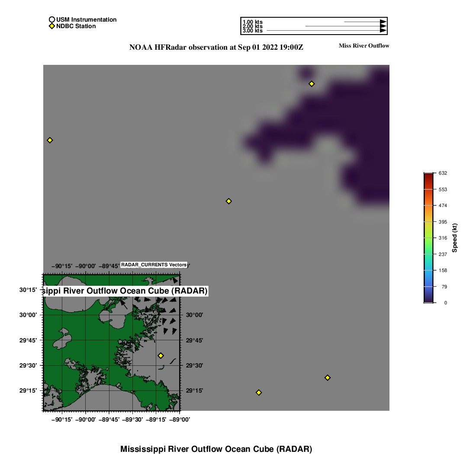The image size is (476, 454).
Task: Click the 'Speed (kt)' colorbar axis label
Action: (x=455, y=238)
